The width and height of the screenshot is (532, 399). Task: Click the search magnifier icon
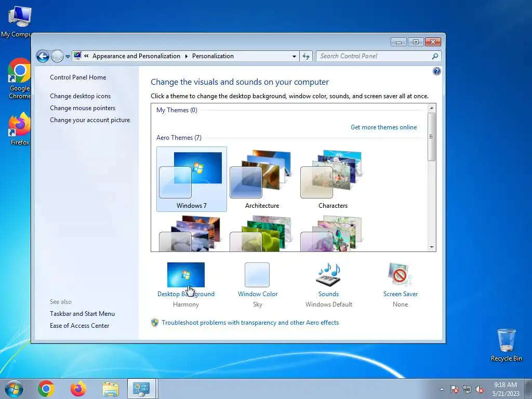(x=435, y=56)
